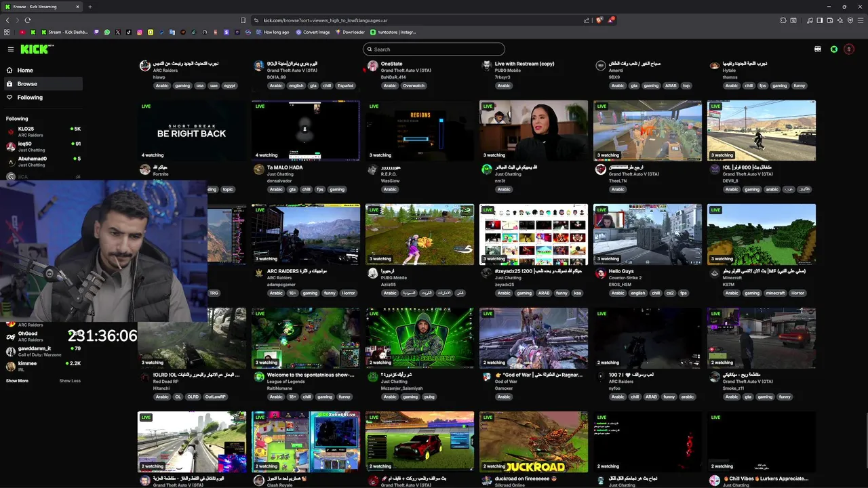This screenshot has width=868, height=488.
Task: Open the media music-note control icon
Action: (x=810, y=20)
